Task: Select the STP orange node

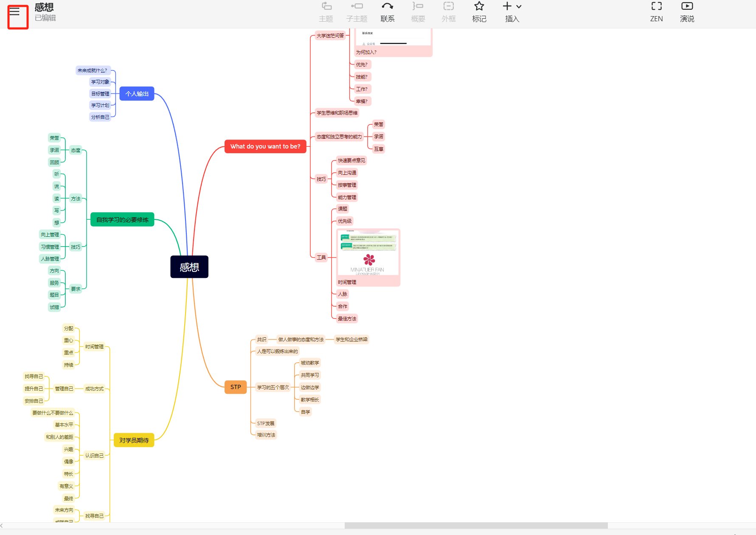Action: [x=236, y=387]
